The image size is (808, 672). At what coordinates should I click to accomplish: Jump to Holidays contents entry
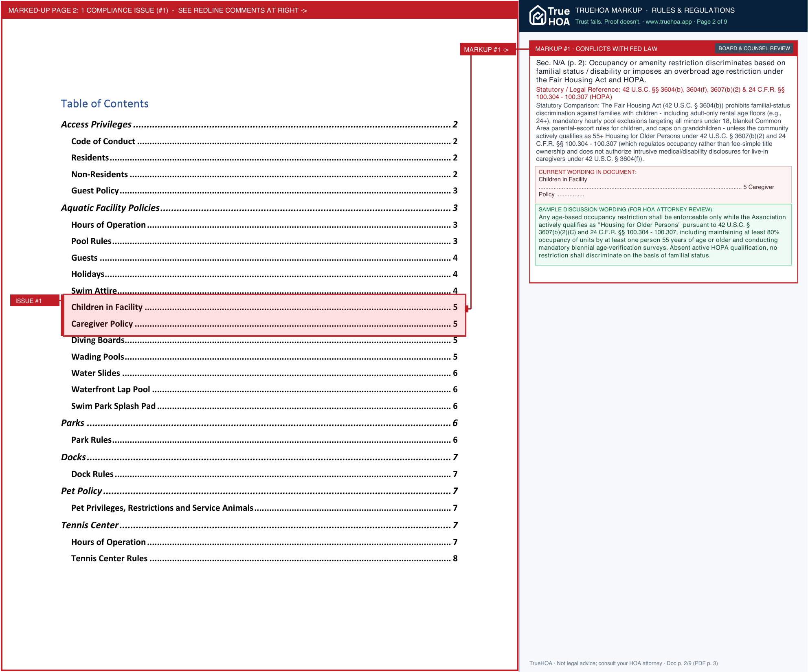[x=264, y=274]
